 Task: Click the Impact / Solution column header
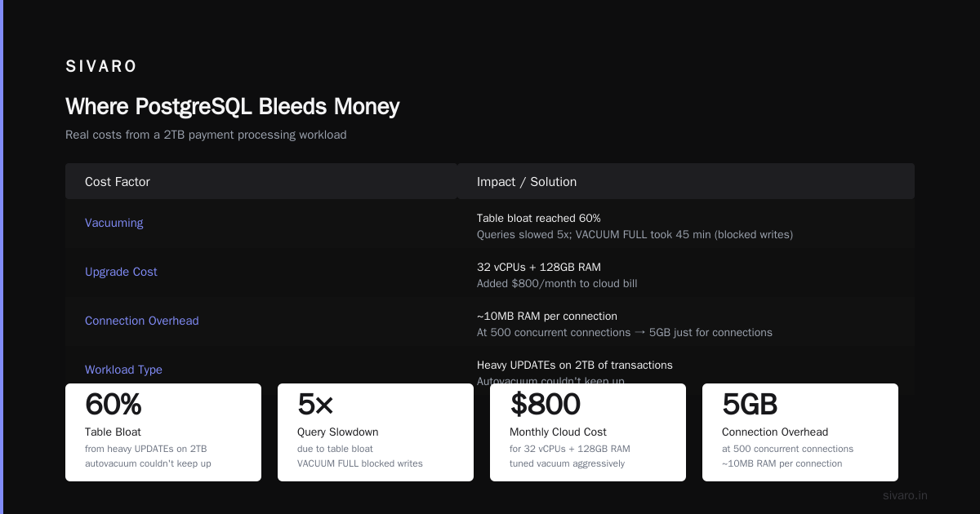527,182
